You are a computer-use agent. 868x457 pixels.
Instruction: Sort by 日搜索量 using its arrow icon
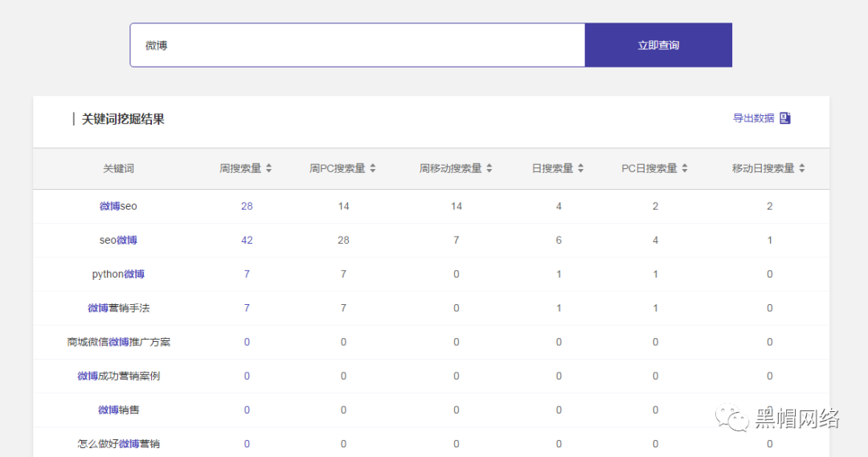point(581,168)
